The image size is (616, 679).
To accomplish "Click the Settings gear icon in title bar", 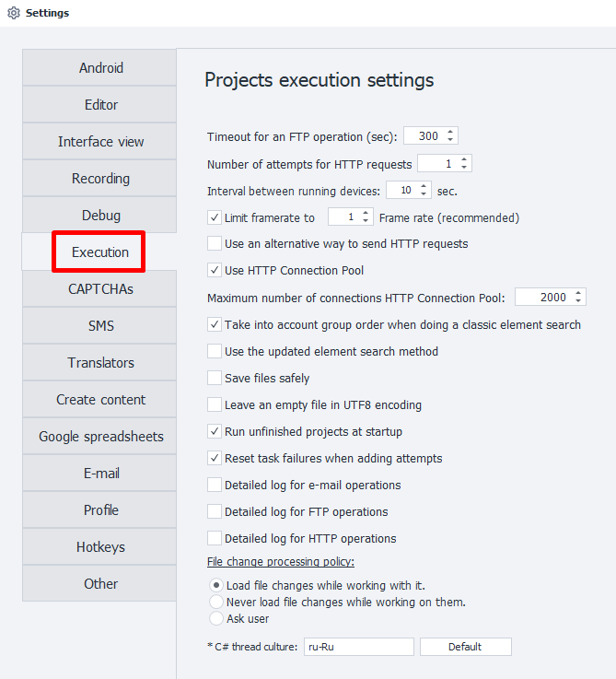I will click(x=14, y=13).
